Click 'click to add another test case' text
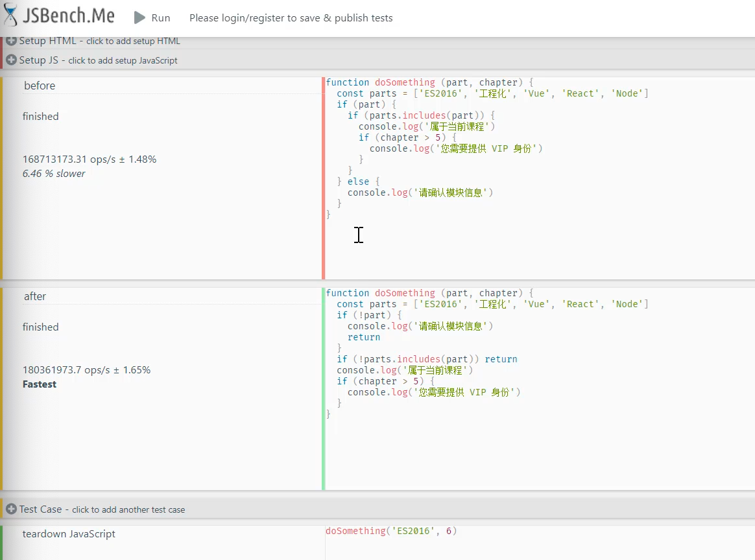Viewport: 755px width, 560px height. pos(128,509)
